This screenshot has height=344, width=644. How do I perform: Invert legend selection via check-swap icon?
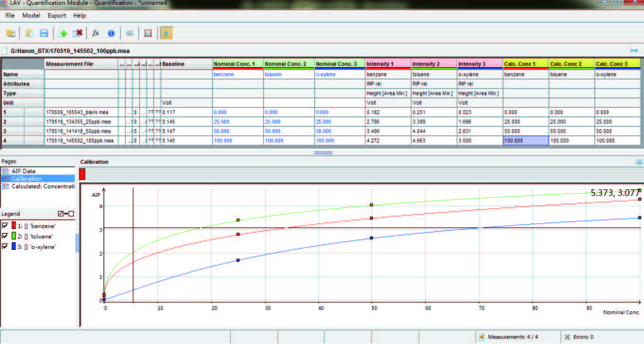coord(65,214)
